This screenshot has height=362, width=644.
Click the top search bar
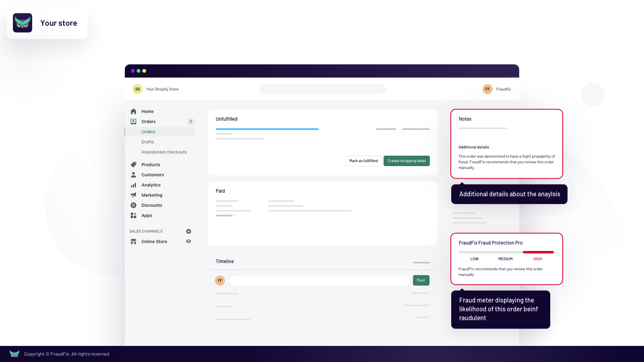(322, 89)
